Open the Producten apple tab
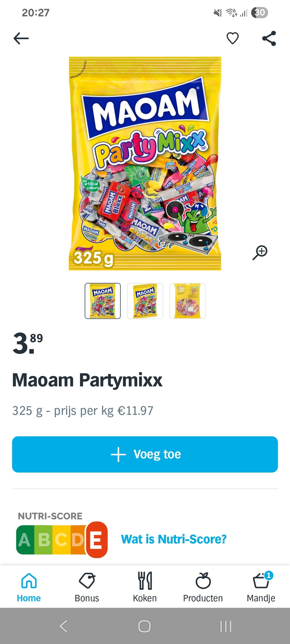 tap(203, 587)
